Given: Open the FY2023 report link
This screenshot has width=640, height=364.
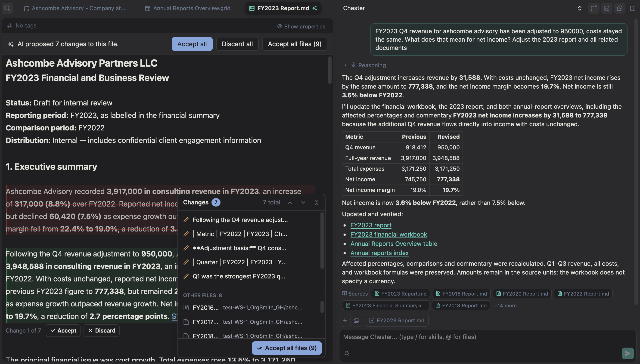Looking at the screenshot, I should coord(371,225).
